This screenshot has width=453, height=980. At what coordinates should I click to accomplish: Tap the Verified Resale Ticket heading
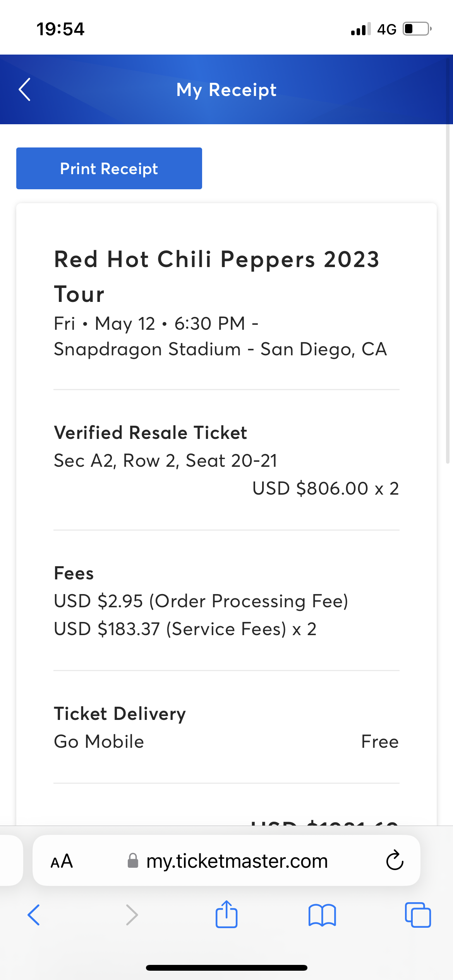(150, 433)
